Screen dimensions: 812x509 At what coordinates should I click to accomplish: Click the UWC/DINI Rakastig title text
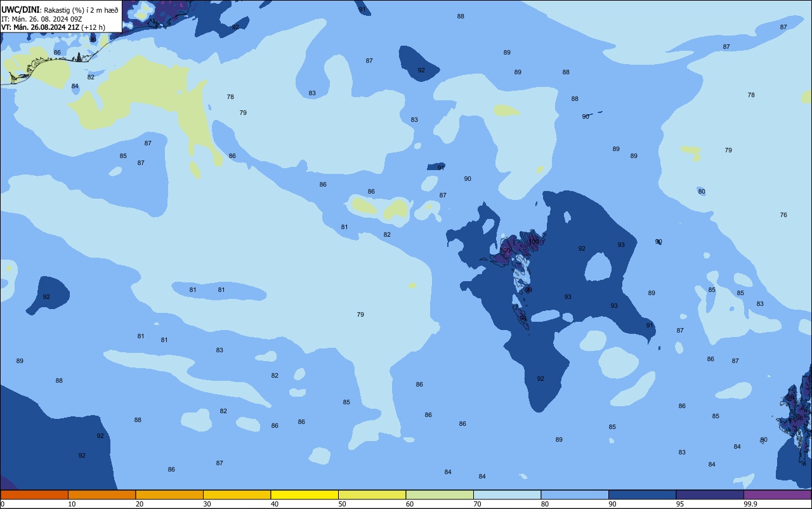pyautogui.click(x=60, y=10)
